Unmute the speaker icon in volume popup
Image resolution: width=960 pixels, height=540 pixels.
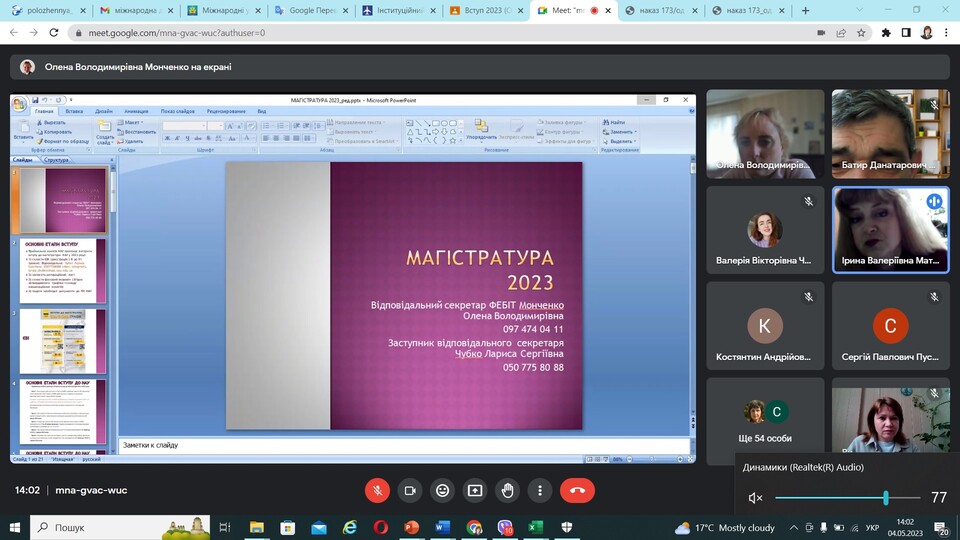tap(756, 498)
